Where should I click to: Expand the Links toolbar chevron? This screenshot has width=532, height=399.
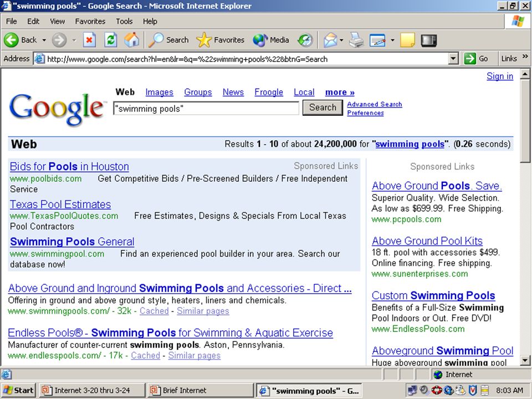pos(525,57)
